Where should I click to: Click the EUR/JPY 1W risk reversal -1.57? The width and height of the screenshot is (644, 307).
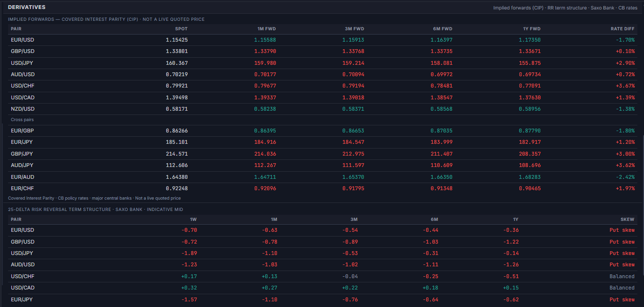click(189, 299)
